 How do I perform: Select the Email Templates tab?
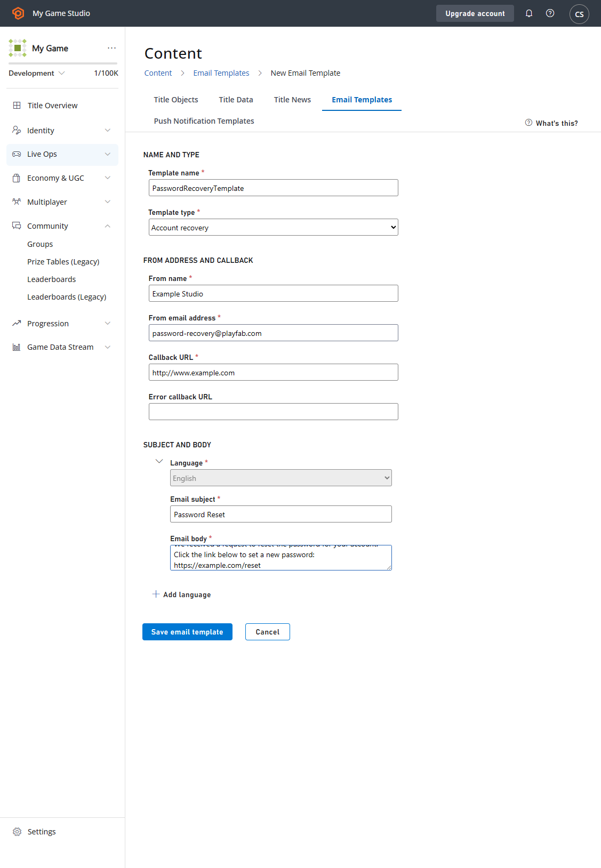point(362,100)
